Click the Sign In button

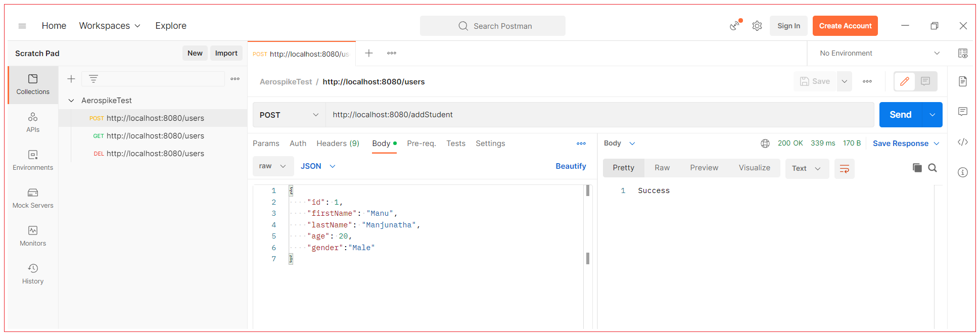[x=788, y=26]
